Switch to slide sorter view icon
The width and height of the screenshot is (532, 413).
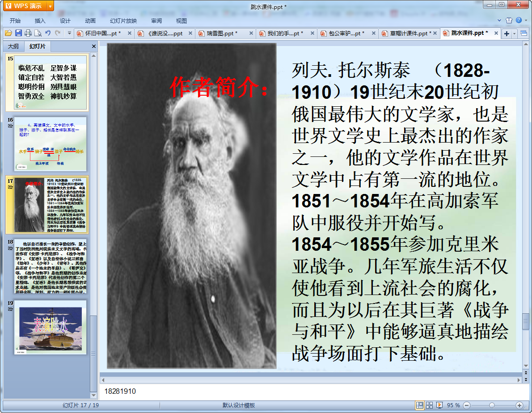click(429, 405)
